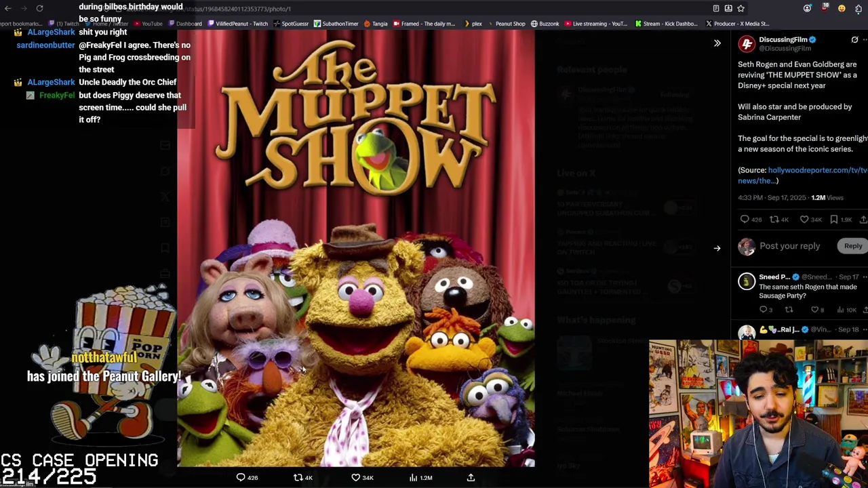Screen dimensions: 868x488
Task: Like heart on Sneed P... comment
Action: click(814, 310)
